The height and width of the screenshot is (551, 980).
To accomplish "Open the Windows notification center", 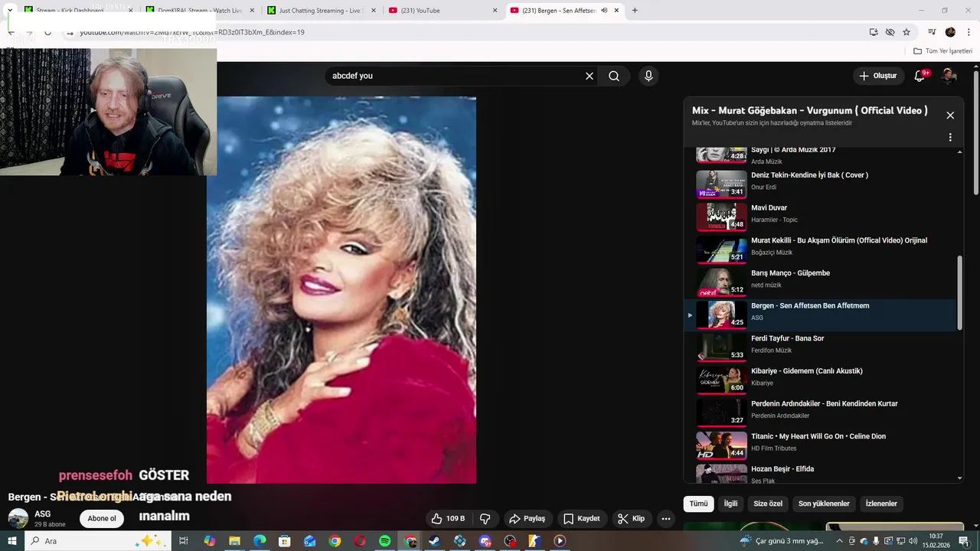I will (965, 541).
